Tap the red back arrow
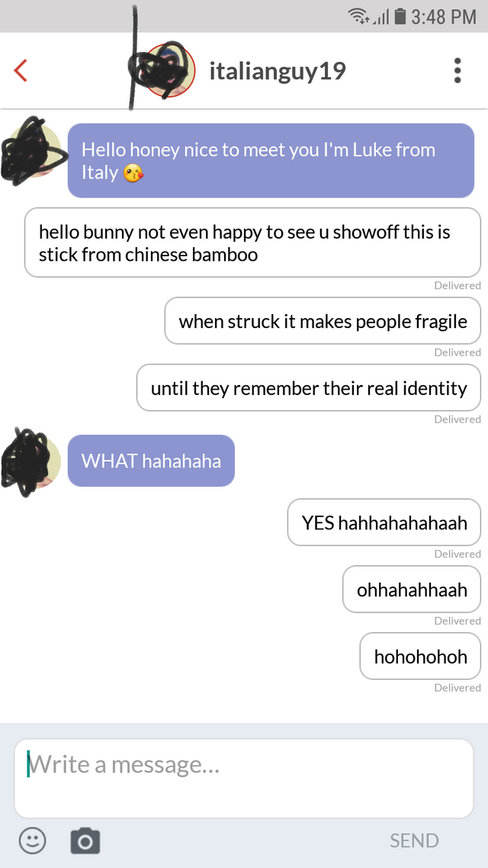This screenshot has height=868, width=488. pos(21,70)
